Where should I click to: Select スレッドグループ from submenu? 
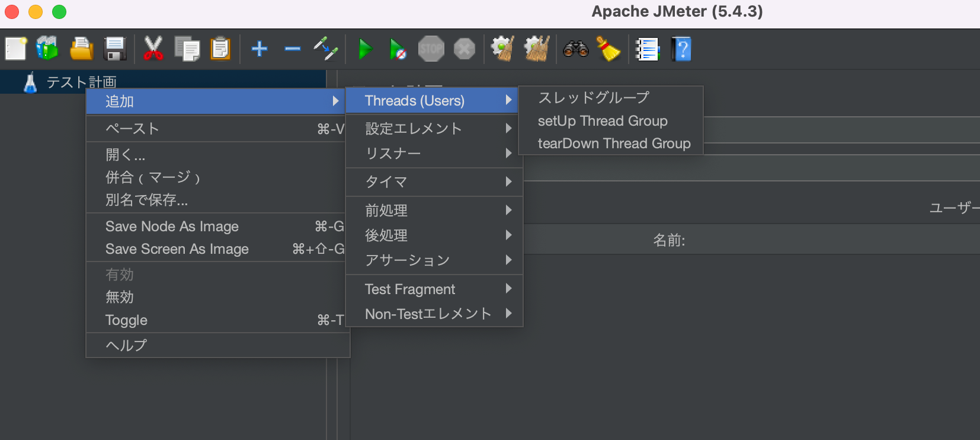coord(611,98)
